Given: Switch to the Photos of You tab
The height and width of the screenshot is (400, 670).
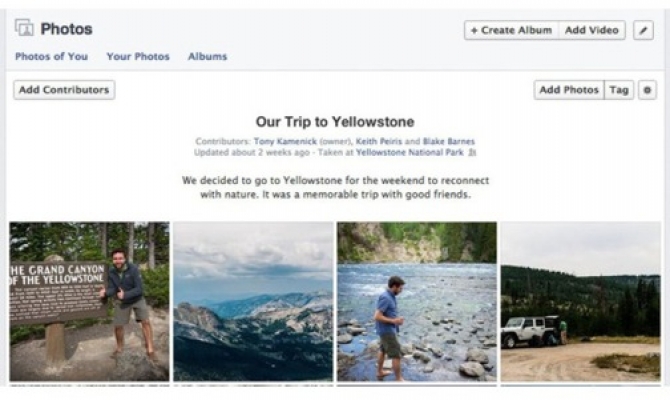Looking at the screenshot, I should pyautogui.click(x=51, y=57).
